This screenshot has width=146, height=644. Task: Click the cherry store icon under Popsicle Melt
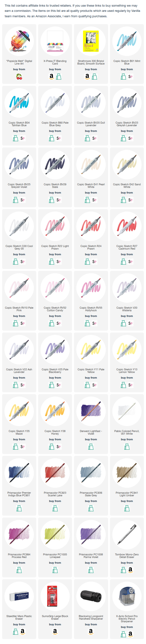coord(19,77)
